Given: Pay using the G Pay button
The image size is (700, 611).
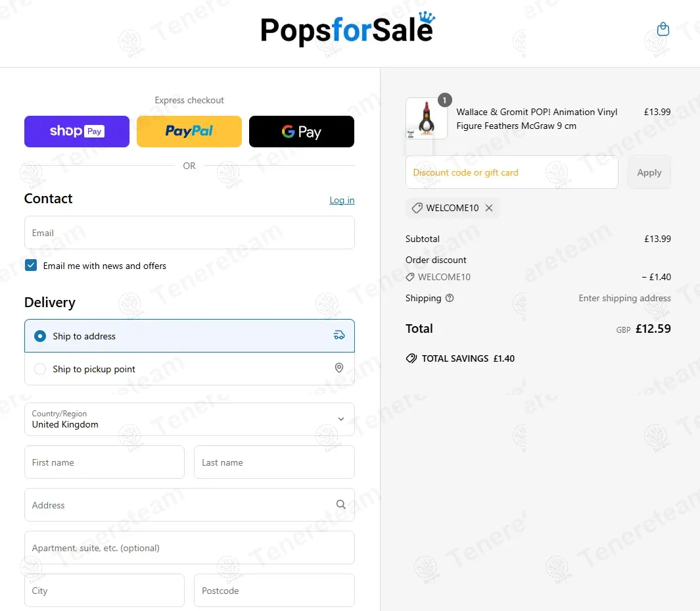Looking at the screenshot, I should point(302,132).
